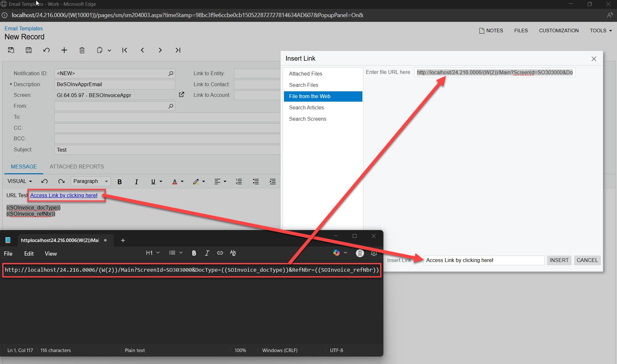617x364 pixels.
Task: Open the Paragraph style dropdown
Action: (90, 181)
